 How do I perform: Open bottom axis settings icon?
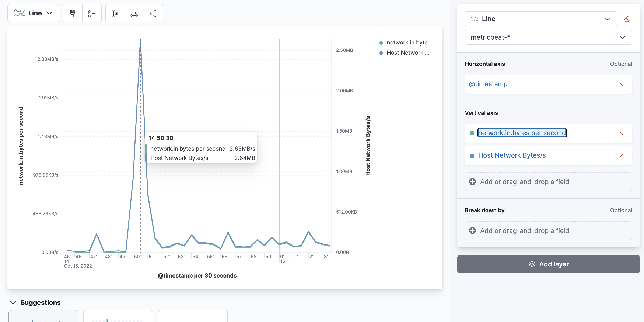pyautogui.click(x=134, y=13)
